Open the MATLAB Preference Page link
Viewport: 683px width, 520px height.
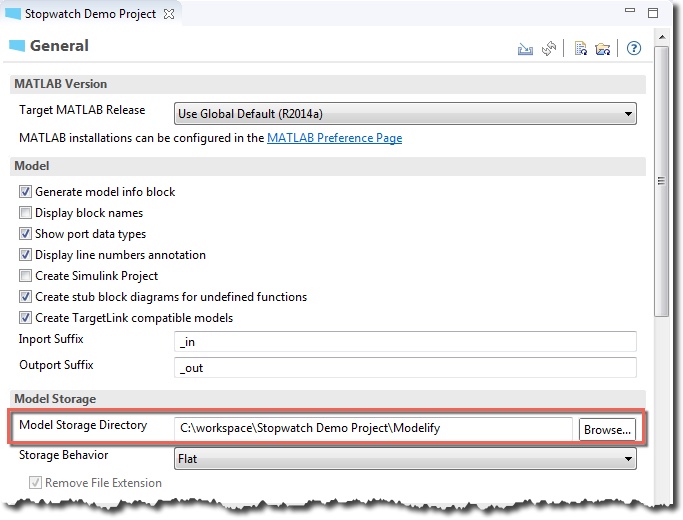point(335,138)
